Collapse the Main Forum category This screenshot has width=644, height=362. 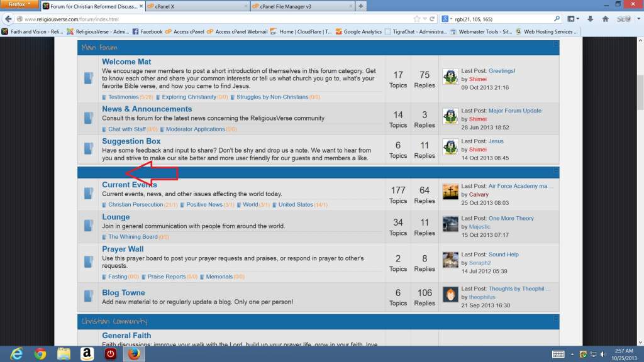click(556, 44)
